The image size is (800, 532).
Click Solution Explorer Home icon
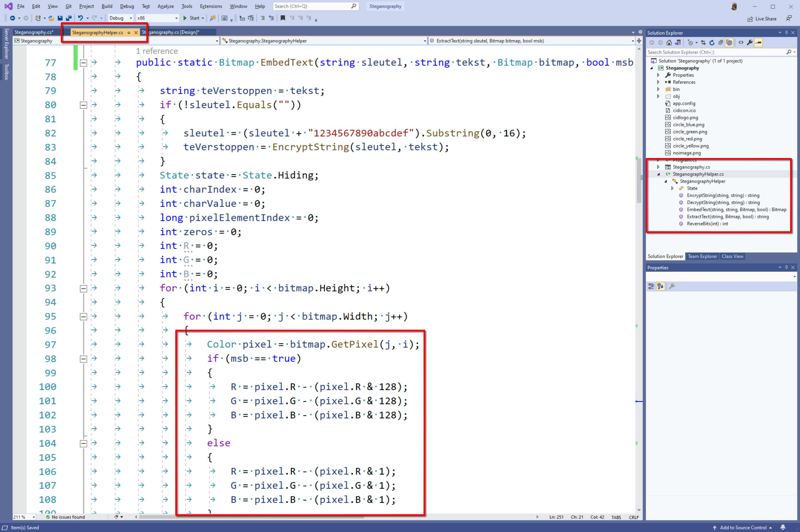pyautogui.click(x=669, y=42)
